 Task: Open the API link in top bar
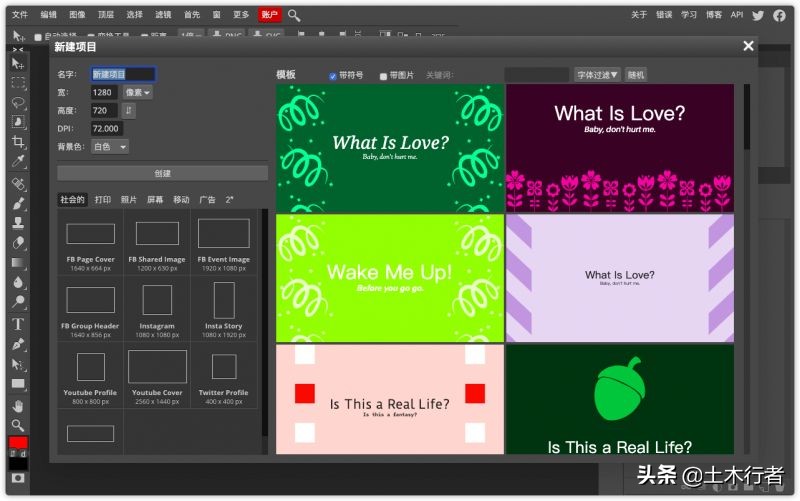(x=737, y=15)
